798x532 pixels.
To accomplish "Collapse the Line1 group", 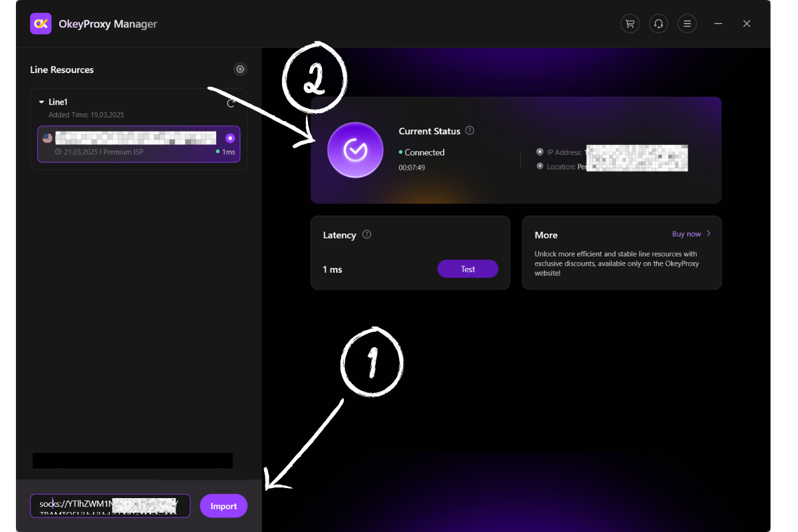I will pyautogui.click(x=41, y=102).
